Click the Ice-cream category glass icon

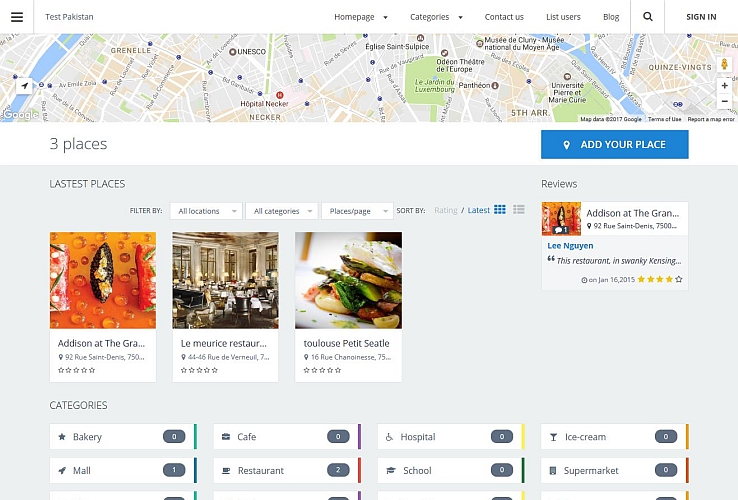[x=554, y=437]
